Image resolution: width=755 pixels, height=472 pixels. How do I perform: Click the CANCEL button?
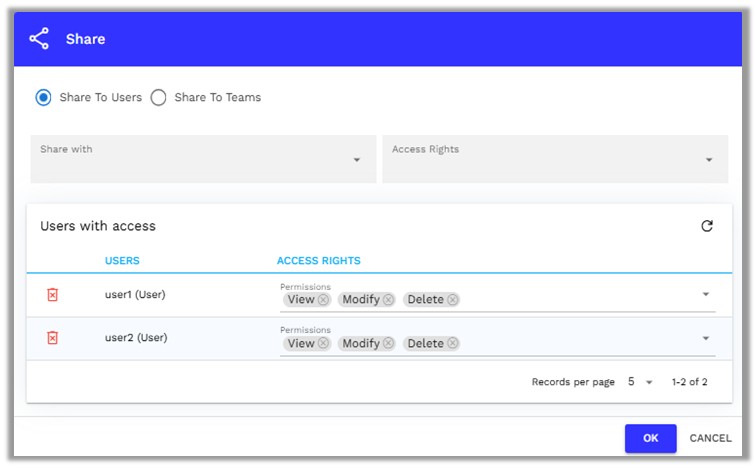pyautogui.click(x=710, y=438)
